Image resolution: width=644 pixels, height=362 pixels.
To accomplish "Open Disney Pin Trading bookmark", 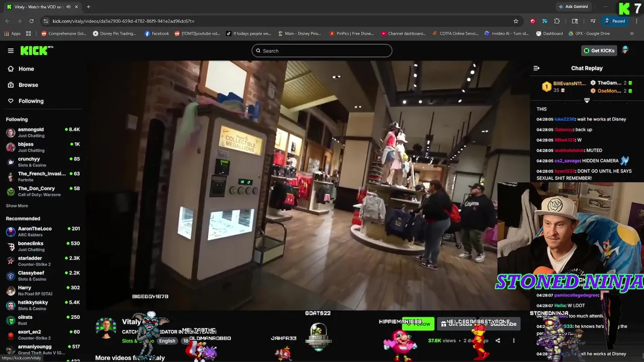I will [x=114, y=34].
